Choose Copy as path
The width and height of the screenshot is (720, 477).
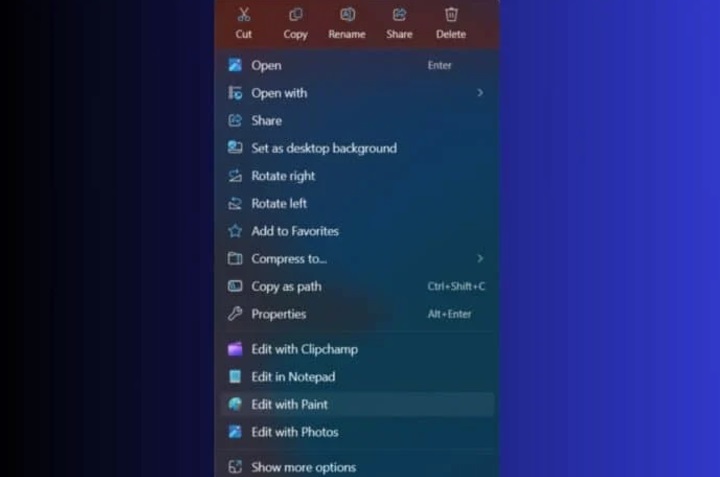(x=286, y=286)
